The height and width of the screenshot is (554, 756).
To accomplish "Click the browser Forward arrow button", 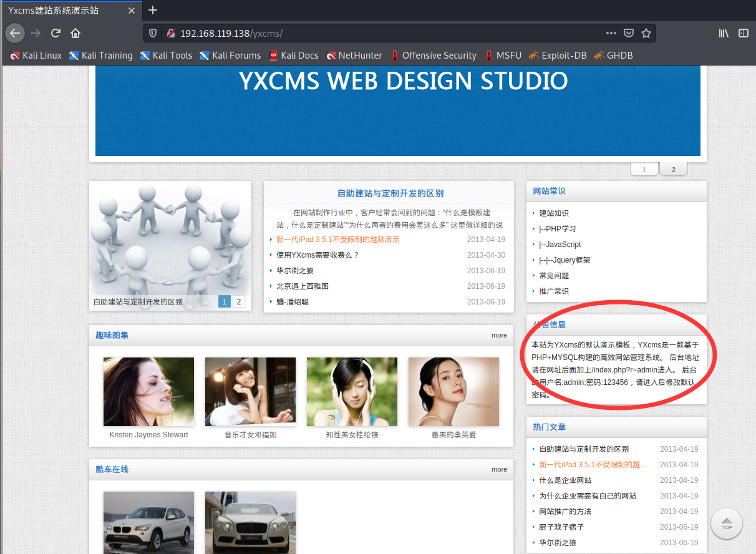I will coord(36,33).
